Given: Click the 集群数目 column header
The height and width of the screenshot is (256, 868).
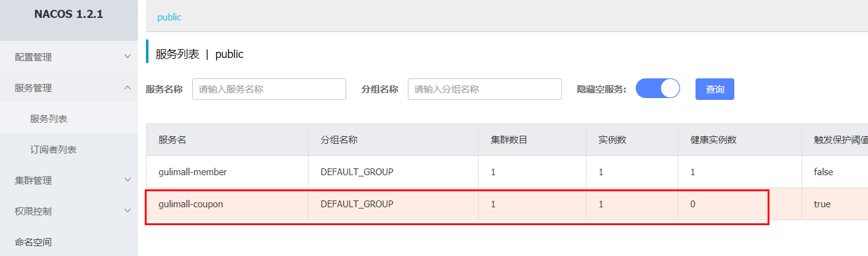Looking at the screenshot, I should click(509, 140).
